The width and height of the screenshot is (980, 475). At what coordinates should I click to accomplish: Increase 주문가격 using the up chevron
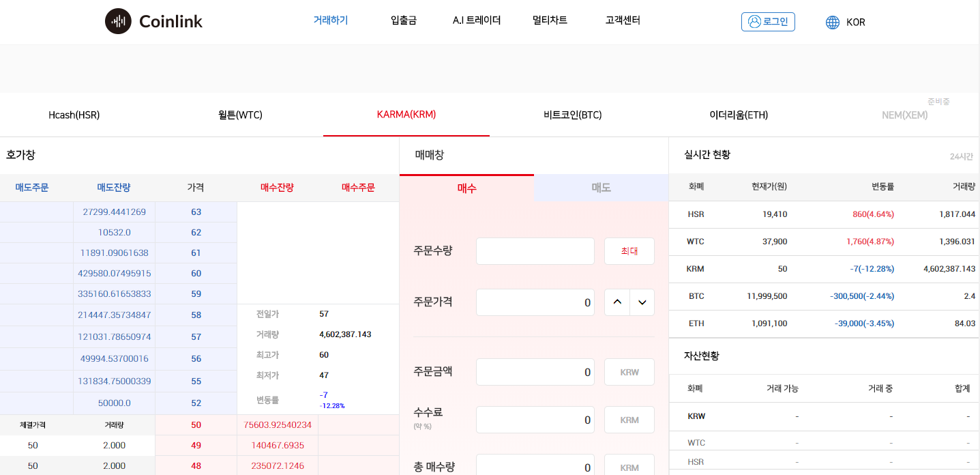point(617,302)
